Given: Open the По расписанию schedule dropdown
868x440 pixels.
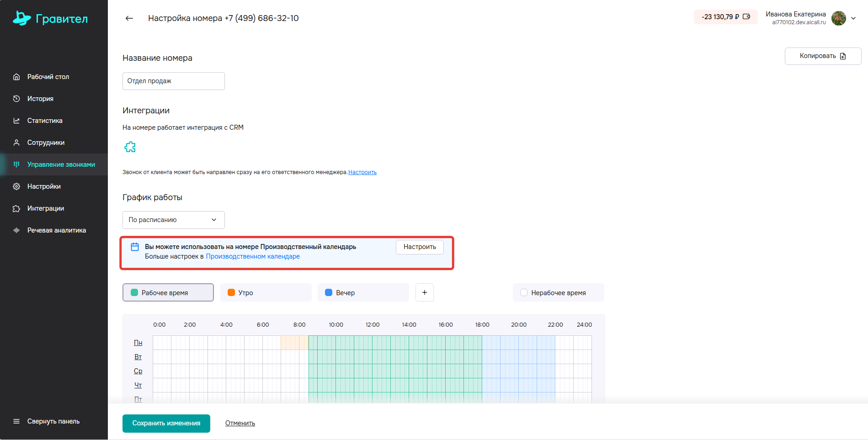Looking at the screenshot, I should tap(173, 220).
